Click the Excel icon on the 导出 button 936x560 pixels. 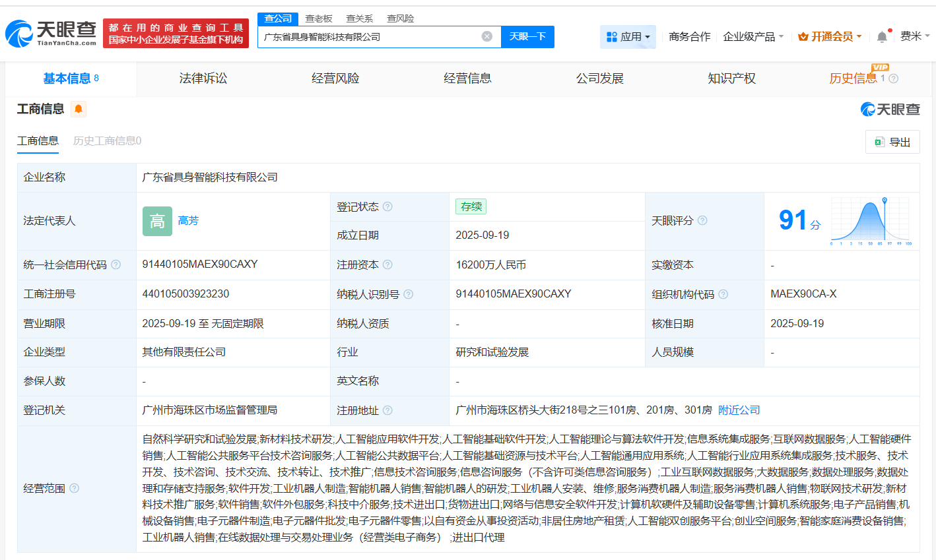(879, 142)
